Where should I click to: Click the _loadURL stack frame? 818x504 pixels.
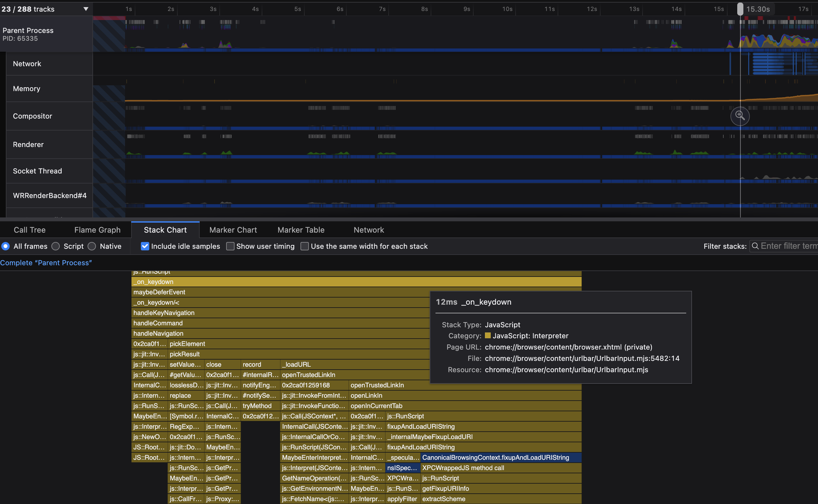(355, 365)
